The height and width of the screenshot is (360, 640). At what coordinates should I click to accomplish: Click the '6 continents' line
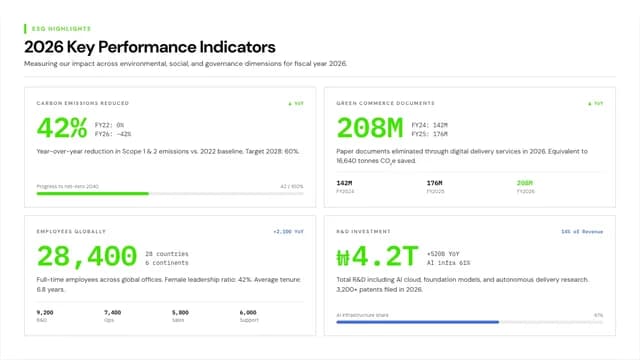[167, 263]
